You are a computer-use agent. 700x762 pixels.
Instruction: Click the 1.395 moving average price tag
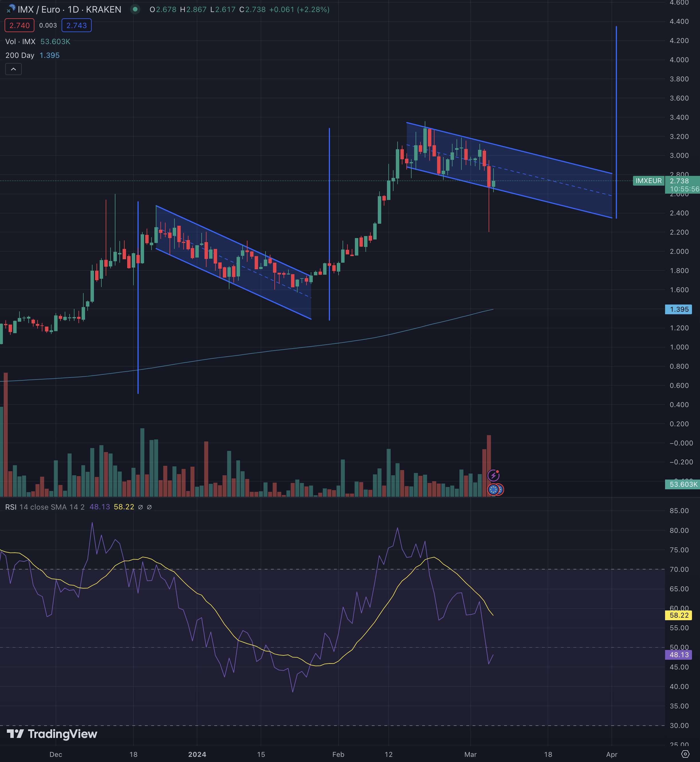coord(679,309)
